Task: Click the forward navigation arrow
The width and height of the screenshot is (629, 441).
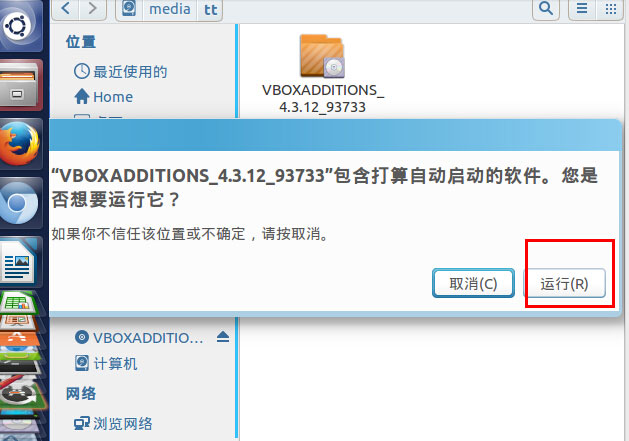Action: pyautogui.click(x=93, y=8)
